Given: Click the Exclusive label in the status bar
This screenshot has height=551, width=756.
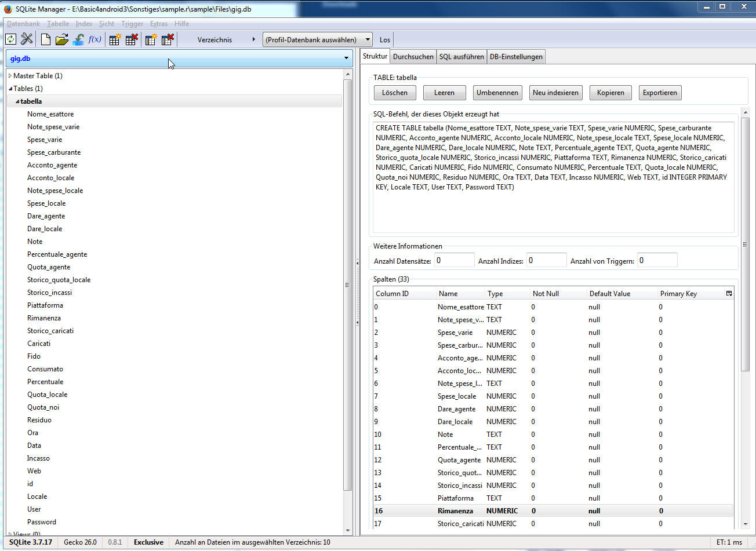Looking at the screenshot, I should [x=148, y=542].
